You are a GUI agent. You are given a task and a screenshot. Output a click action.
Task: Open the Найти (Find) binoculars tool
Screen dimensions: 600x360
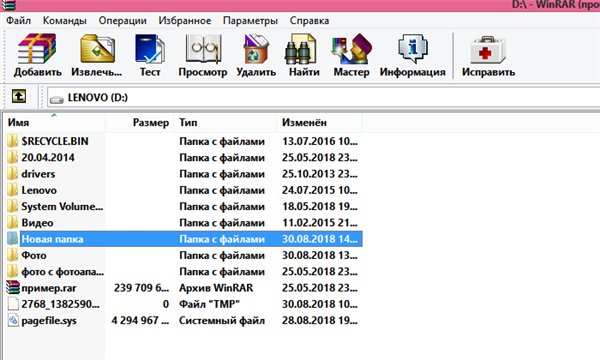(301, 49)
